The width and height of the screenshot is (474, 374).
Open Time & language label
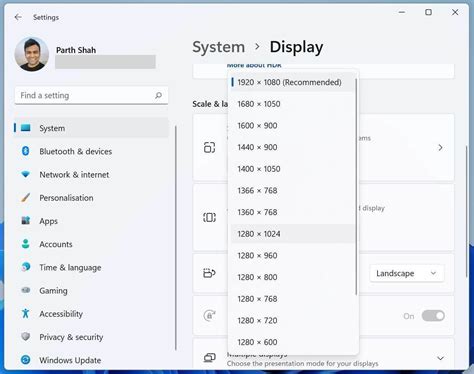[x=70, y=268]
